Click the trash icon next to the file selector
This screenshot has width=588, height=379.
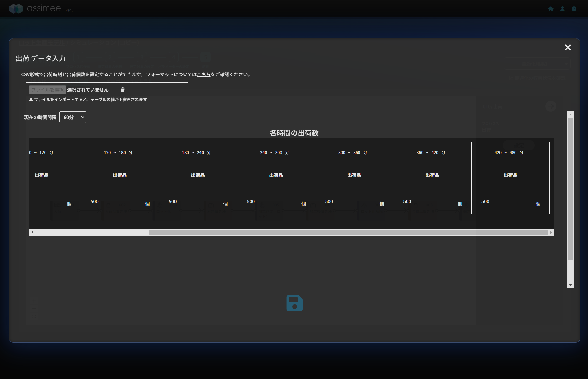tap(122, 90)
